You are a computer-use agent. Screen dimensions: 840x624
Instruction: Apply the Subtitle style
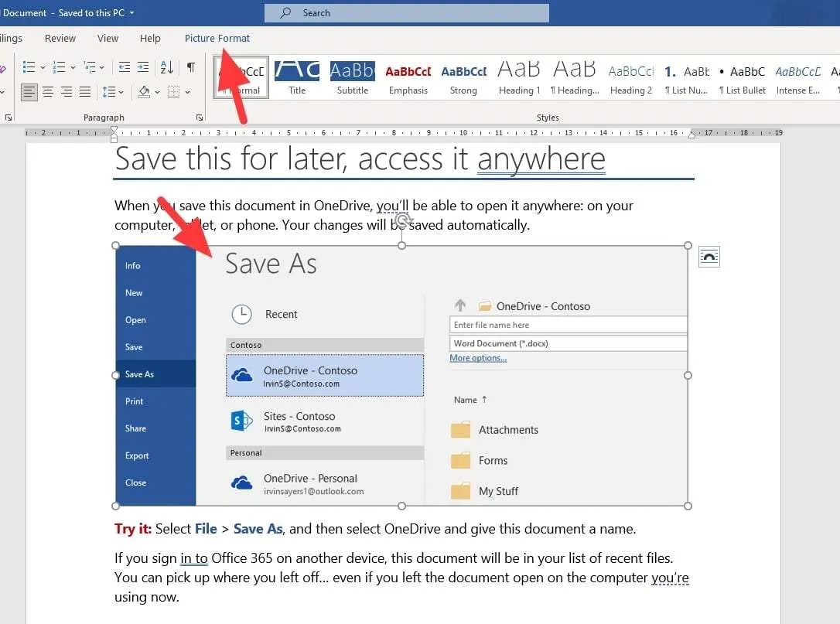tap(352, 77)
